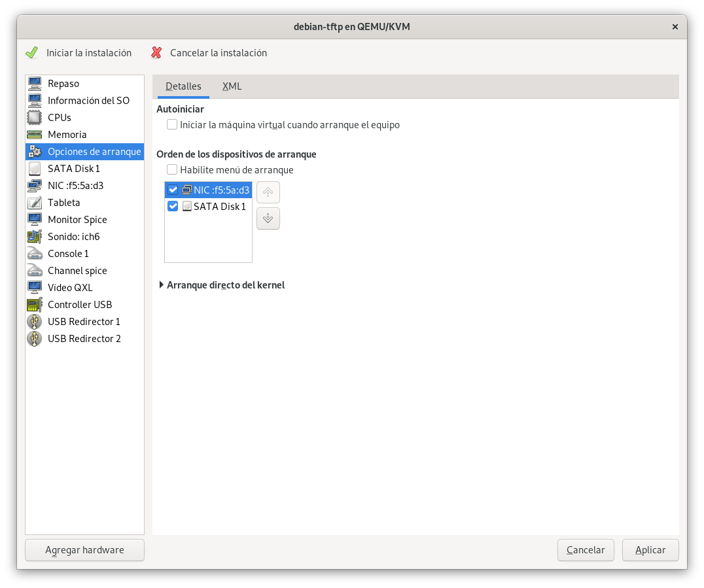Select the Memoria RAM icon
The image size is (704, 588).
35,135
